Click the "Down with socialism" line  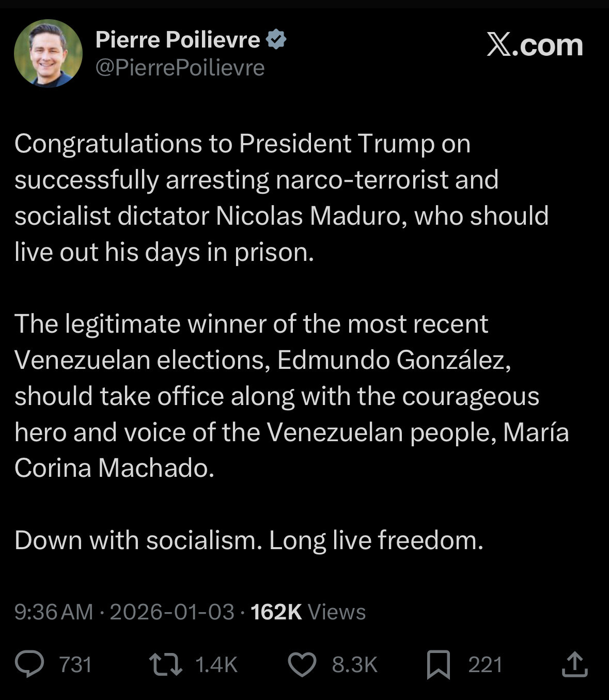249,540
